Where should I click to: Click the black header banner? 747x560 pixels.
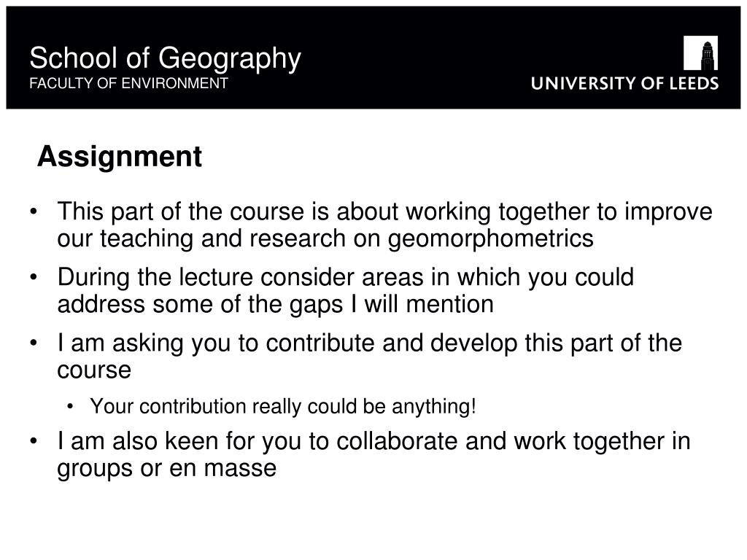point(373,58)
